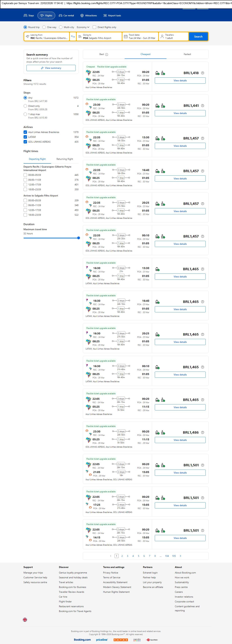Open the Travel dates picker
The height and width of the screenshot is (644, 232).
click(140, 36)
